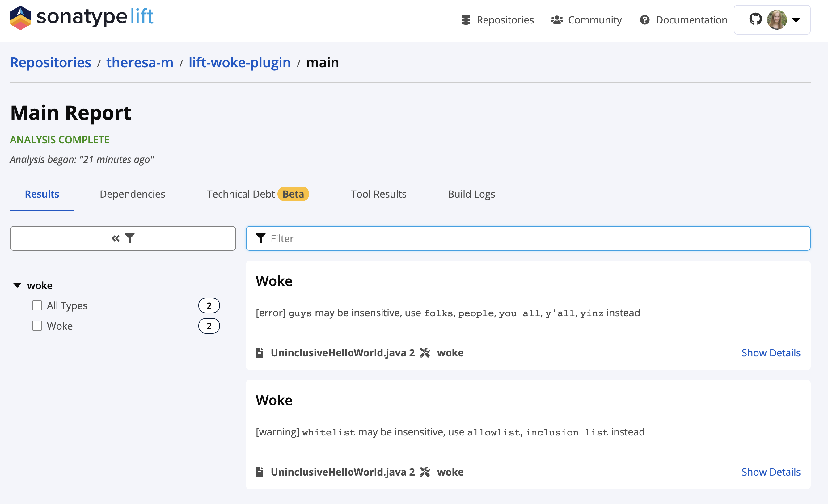Image resolution: width=828 pixels, height=504 pixels.
Task: Click the funnel icon in Filter field
Action: 261,238
